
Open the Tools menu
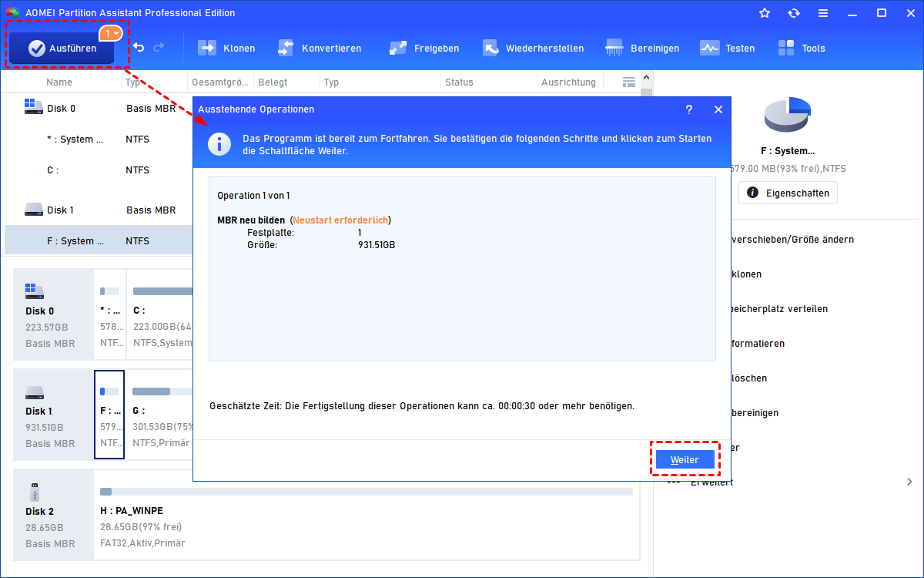click(802, 48)
